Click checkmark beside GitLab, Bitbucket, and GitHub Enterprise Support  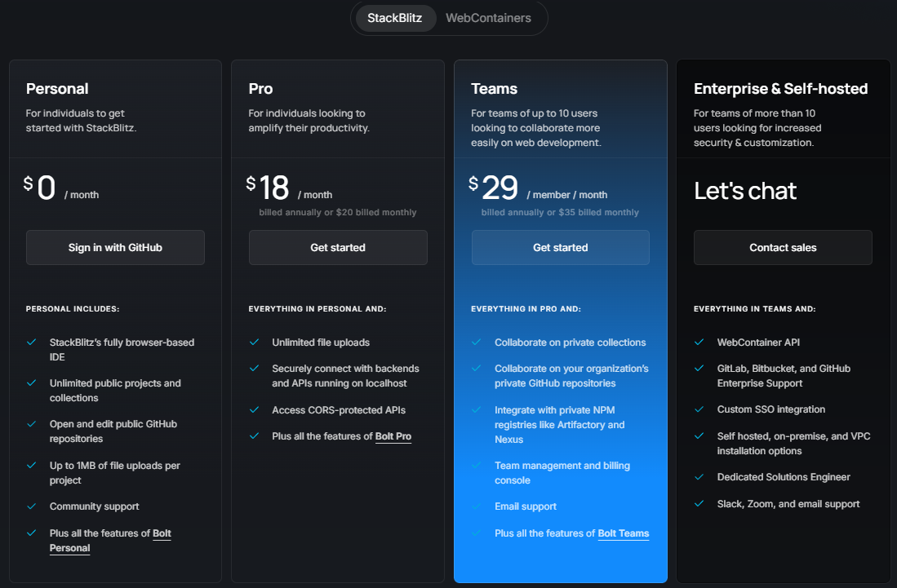point(699,369)
